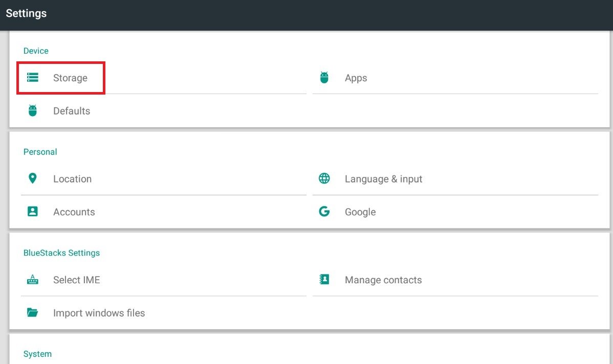Open the Storage settings label
Screen dimensions: 613x364
[70, 78]
